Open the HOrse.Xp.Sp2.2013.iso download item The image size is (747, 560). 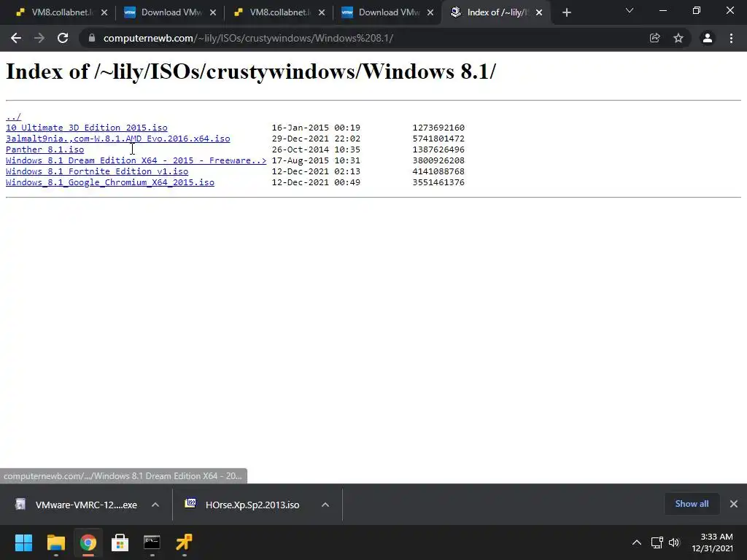(x=244, y=505)
